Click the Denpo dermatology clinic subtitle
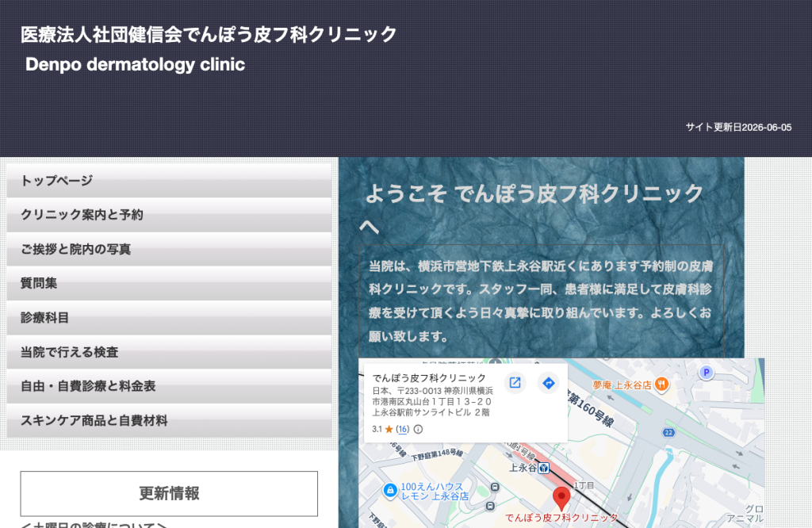 135,64
